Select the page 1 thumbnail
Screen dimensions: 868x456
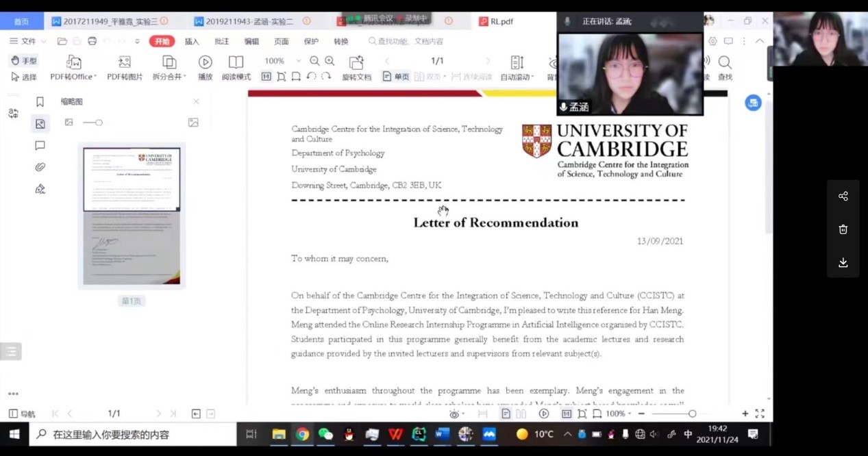(x=132, y=216)
